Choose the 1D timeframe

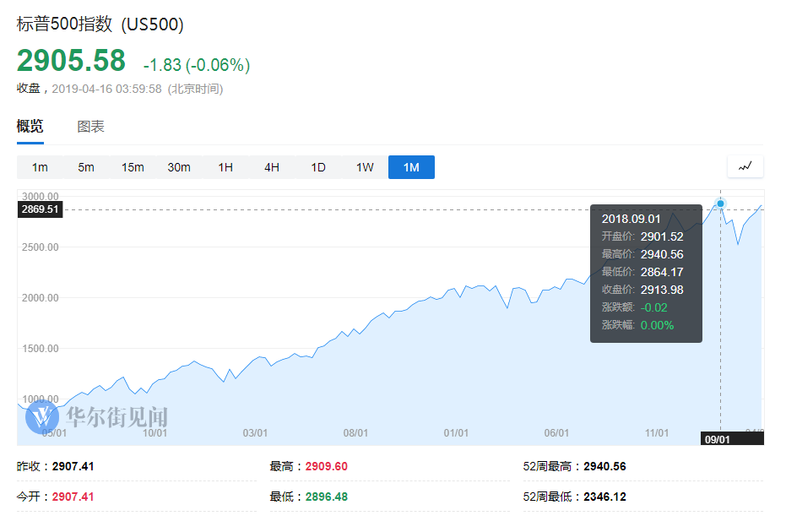tap(318, 167)
